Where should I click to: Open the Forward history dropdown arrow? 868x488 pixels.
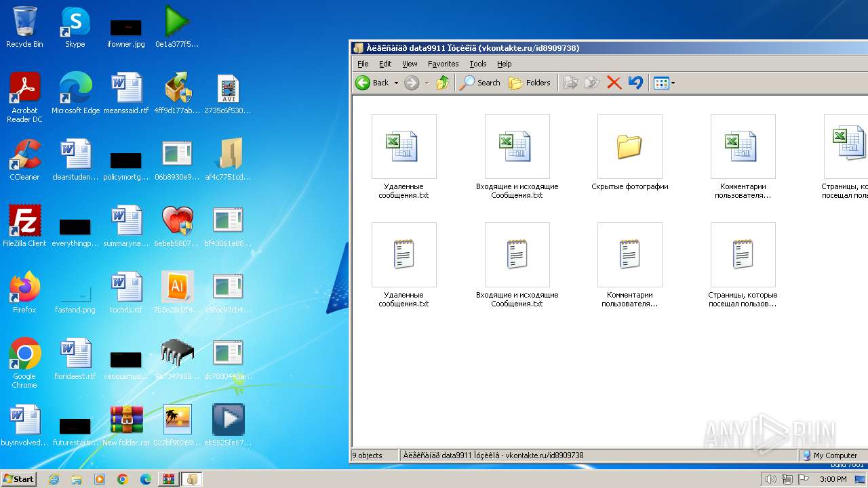[427, 83]
